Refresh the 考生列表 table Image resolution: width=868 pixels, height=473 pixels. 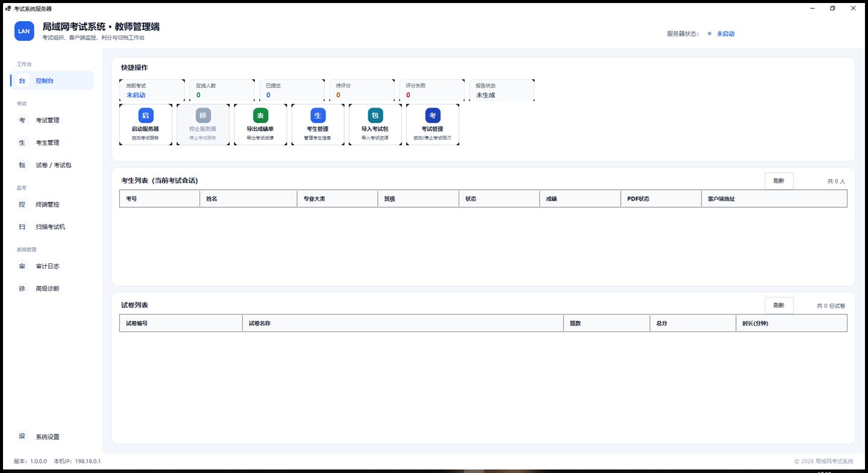point(779,181)
